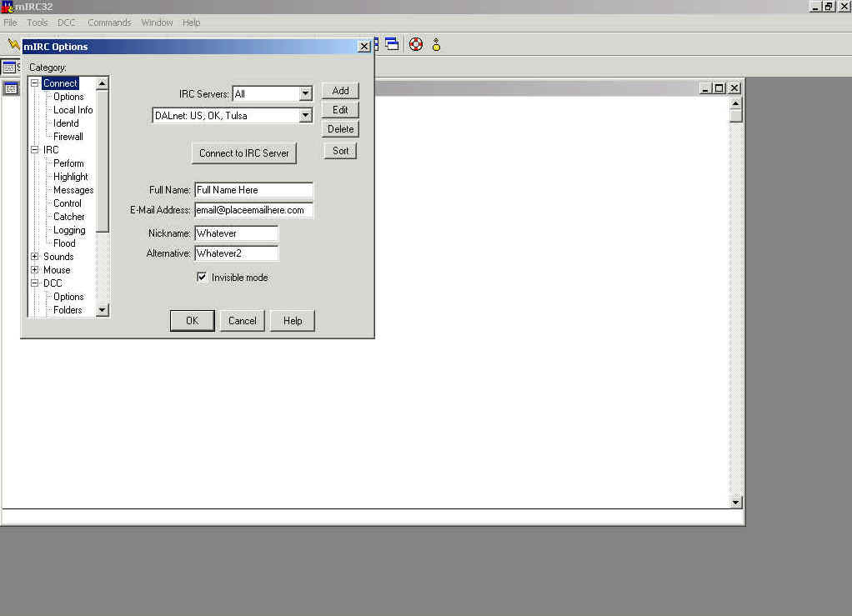Select Perform in category tree

coord(68,163)
